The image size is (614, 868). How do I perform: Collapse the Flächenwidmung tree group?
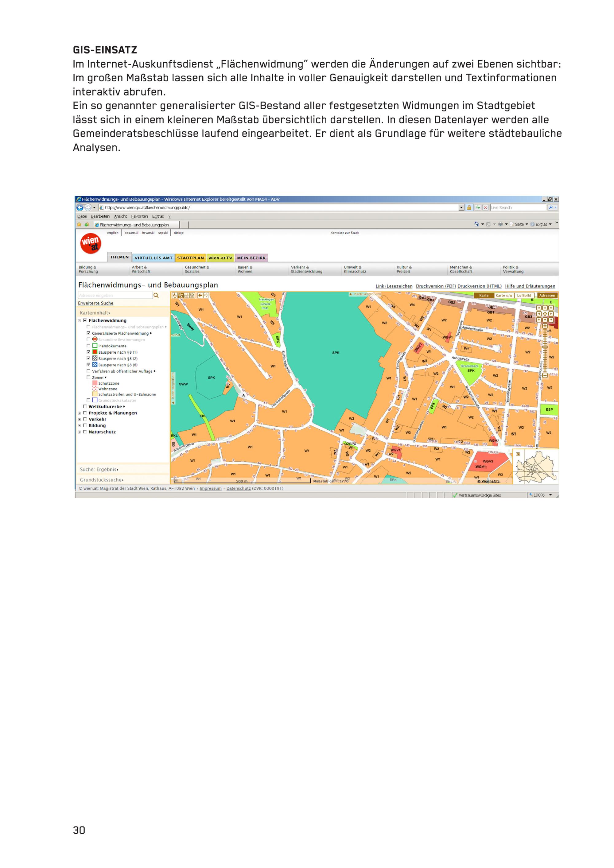click(x=80, y=320)
